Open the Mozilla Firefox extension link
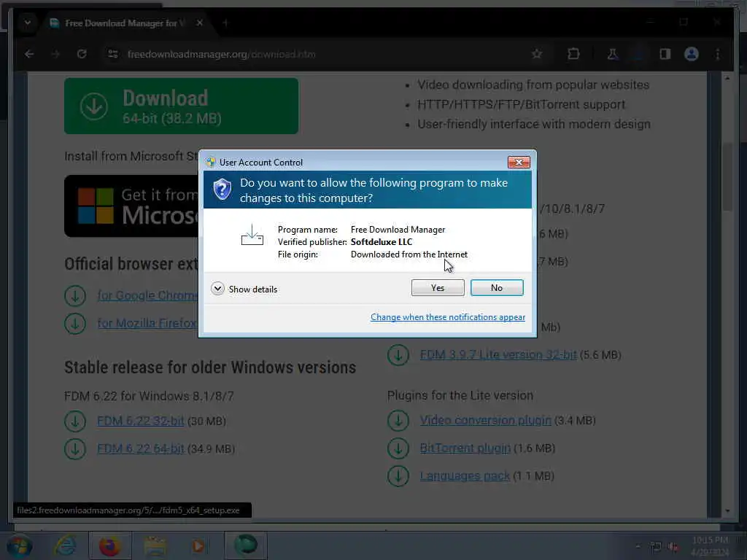 pyautogui.click(x=147, y=323)
